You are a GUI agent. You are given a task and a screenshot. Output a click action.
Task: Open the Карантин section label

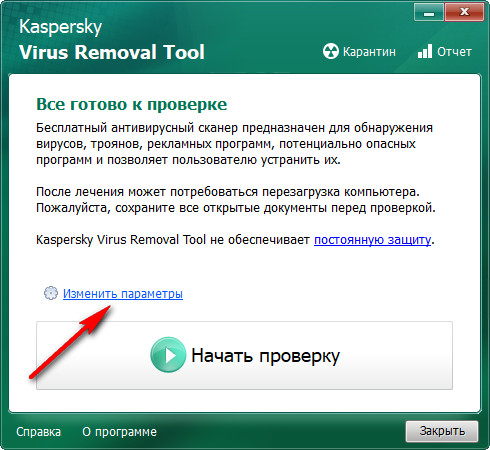tap(369, 52)
